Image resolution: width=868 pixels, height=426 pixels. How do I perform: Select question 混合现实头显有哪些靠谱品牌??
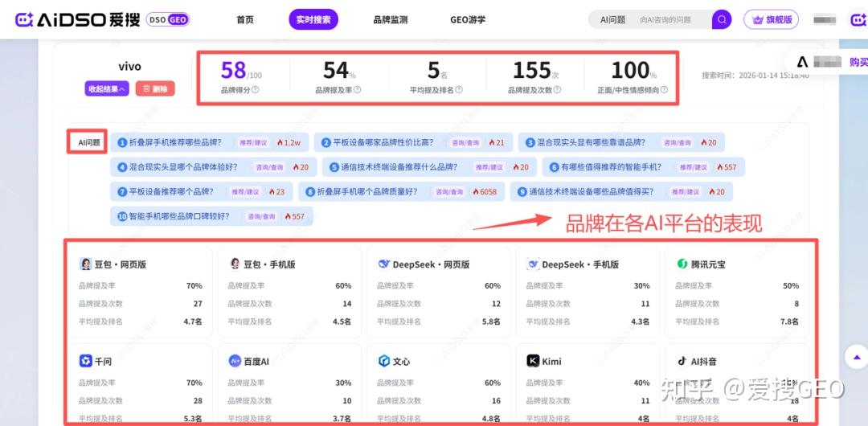pos(621,142)
